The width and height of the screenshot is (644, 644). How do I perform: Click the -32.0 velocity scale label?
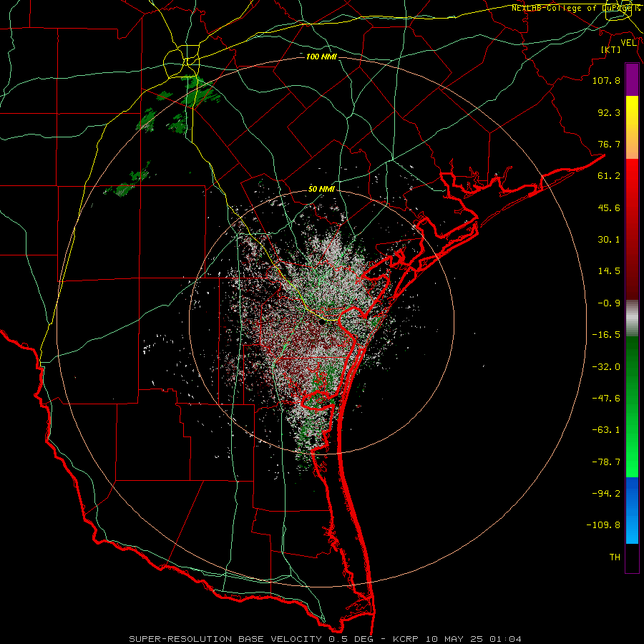click(x=606, y=367)
